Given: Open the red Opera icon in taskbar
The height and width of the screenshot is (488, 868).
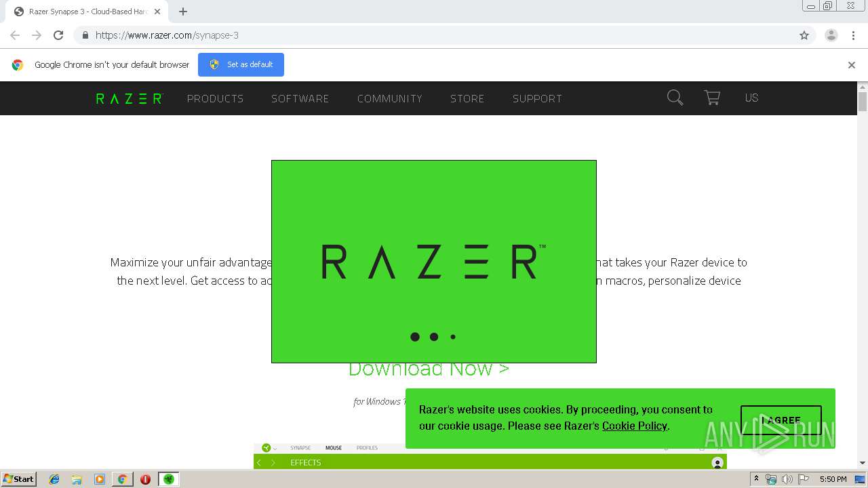Looking at the screenshot, I should pos(145,479).
